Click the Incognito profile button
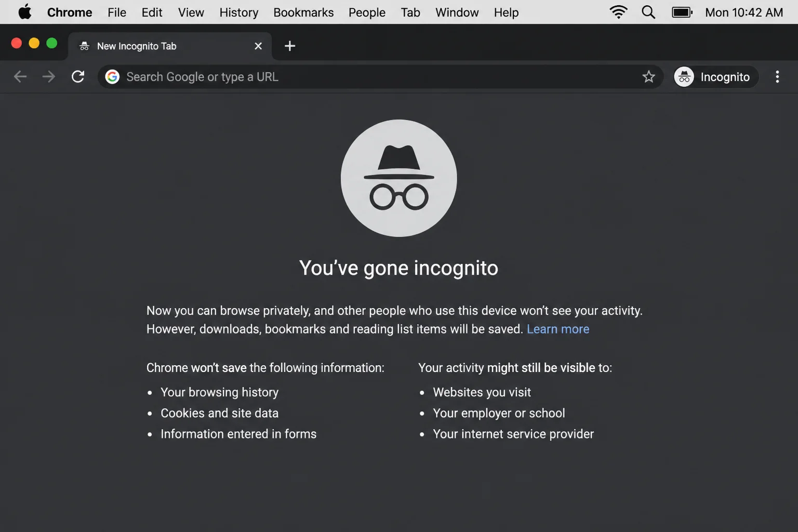 [715, 77]
